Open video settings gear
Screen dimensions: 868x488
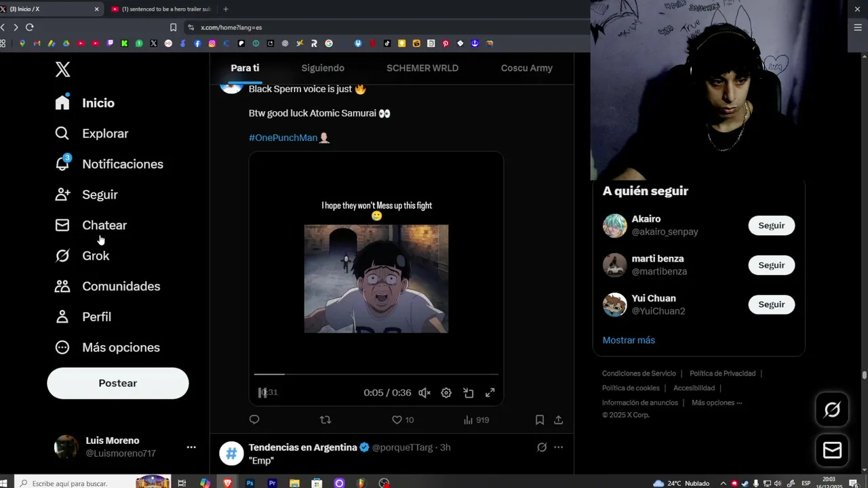(446, 392)
